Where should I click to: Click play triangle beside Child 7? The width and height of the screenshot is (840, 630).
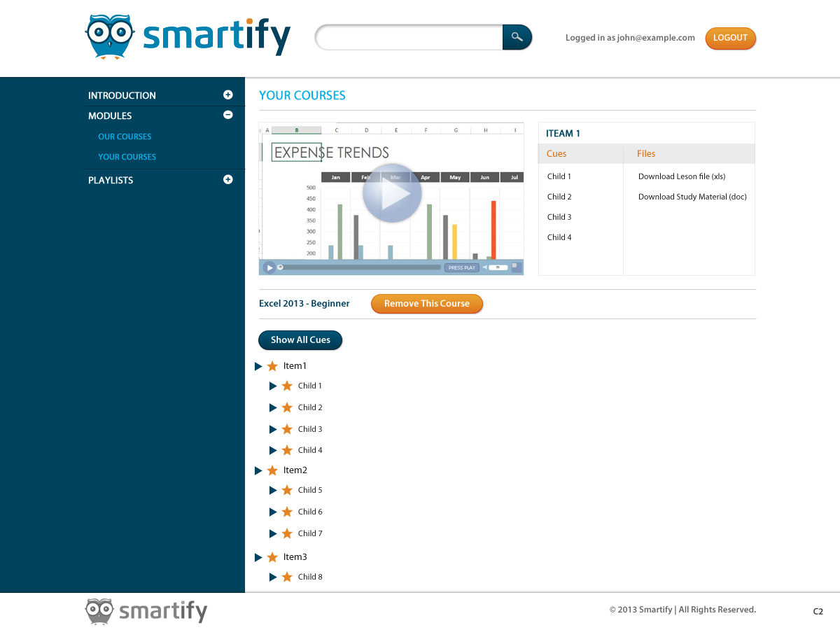click(273, 533)
